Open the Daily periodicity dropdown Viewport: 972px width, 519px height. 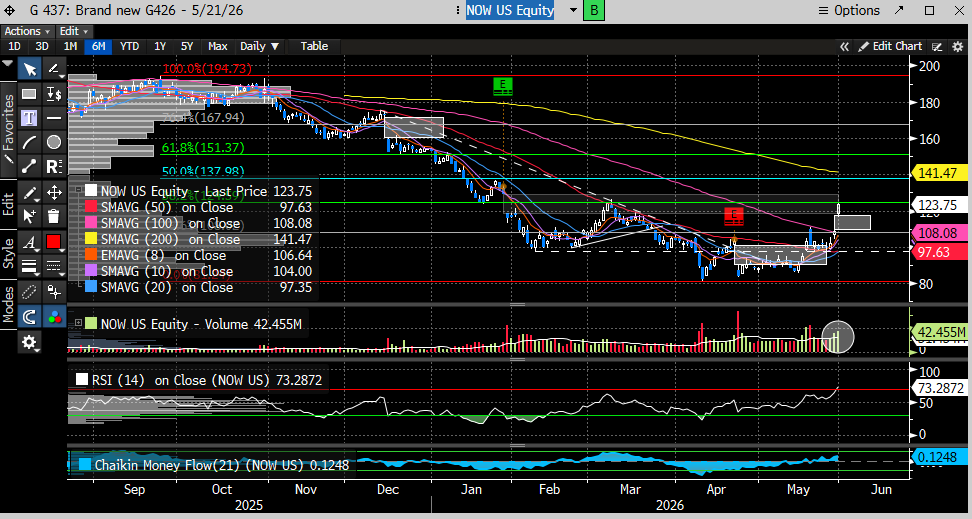[x=259, y=47]
